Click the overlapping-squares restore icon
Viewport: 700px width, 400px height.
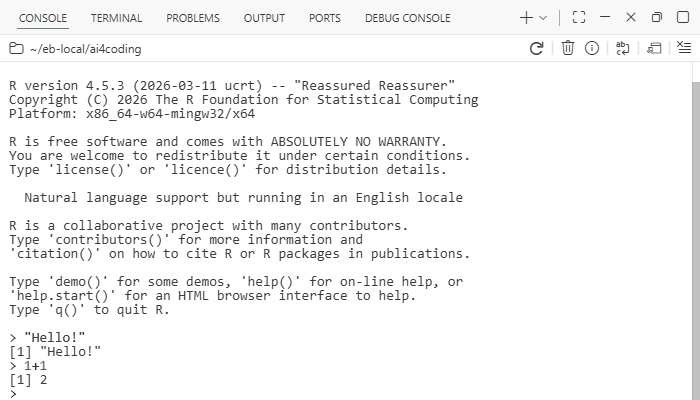[657, 17]
